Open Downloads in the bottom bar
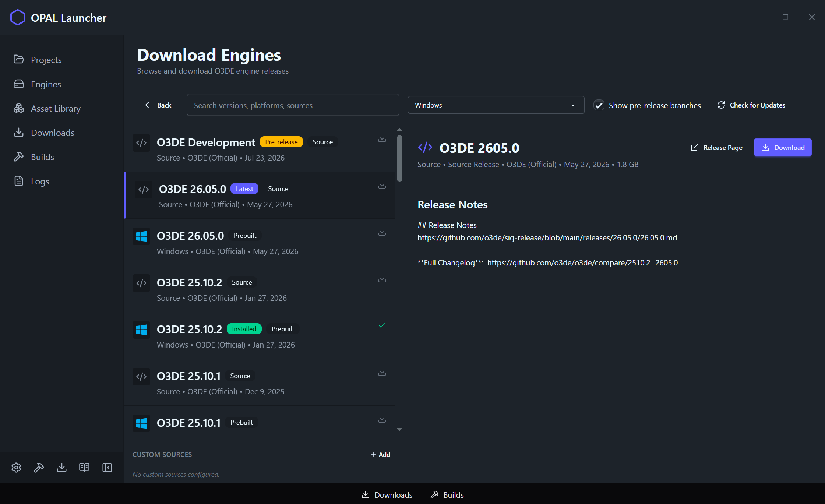 point(387,495)
